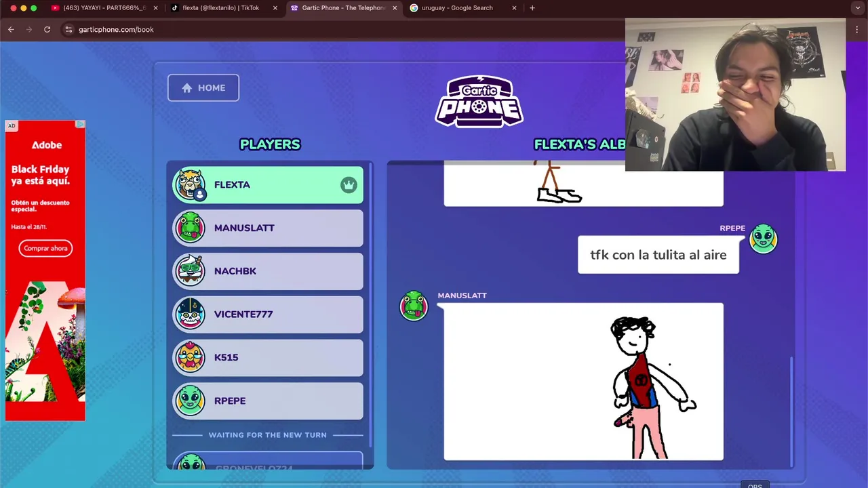The width and height of the screenshot is (868, 488).
Task: Click RPEPE avatar beside the album message
Action: pyautogui.click(x=763, y=239)
